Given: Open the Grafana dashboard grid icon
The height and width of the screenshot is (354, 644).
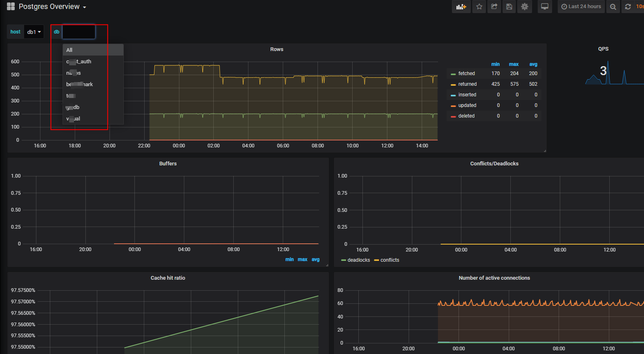Looking at the screenshot, I should (11, 7).
